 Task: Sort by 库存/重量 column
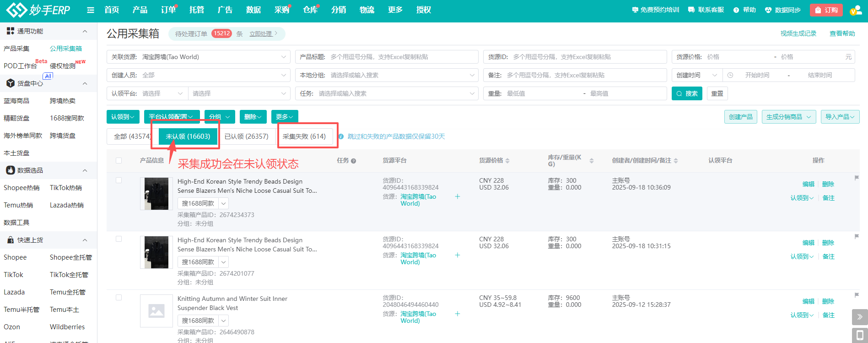pos(592,161)
